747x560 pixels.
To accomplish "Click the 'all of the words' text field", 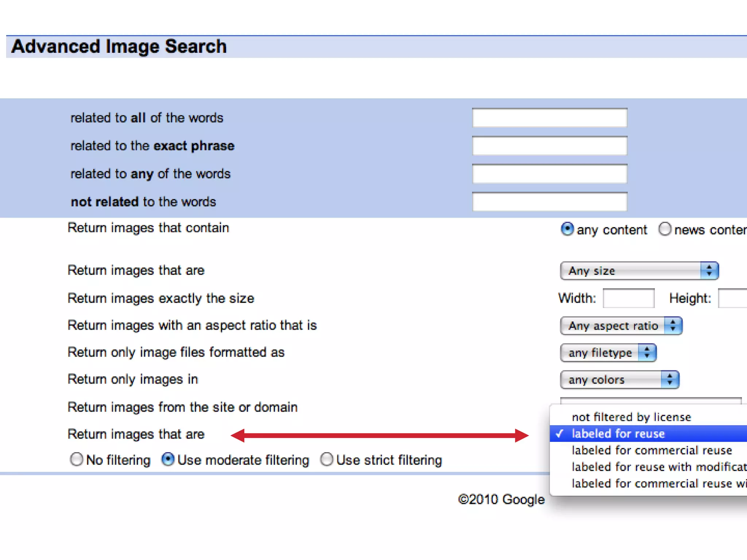I will click(x=549, y=118).
